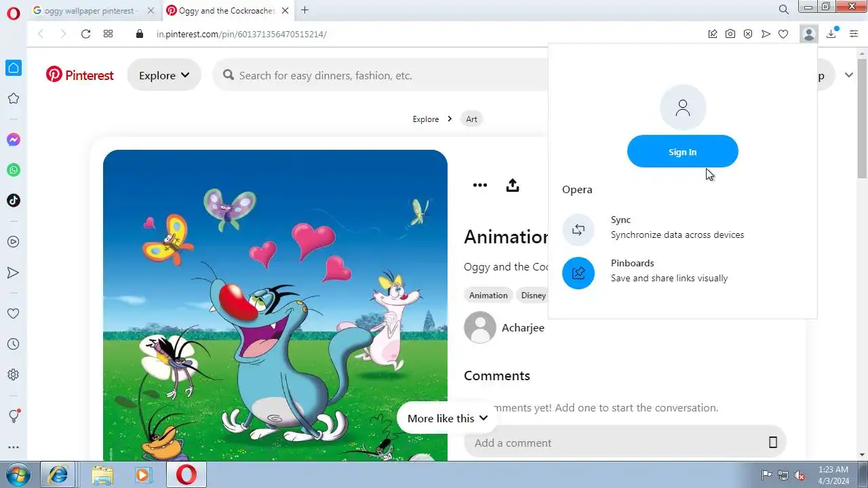868x488 pixels.
Task: Open the Windows Start button
Action: point(18,474)
